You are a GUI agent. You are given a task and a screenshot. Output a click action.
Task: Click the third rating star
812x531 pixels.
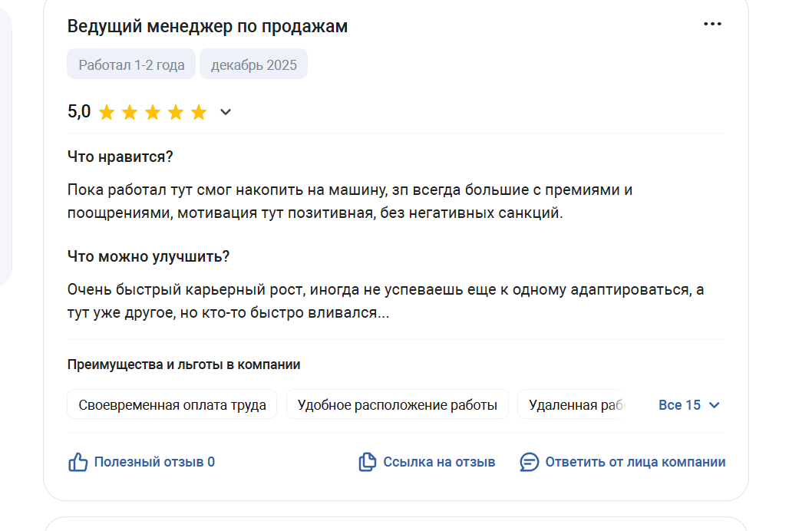pos(153,113)
